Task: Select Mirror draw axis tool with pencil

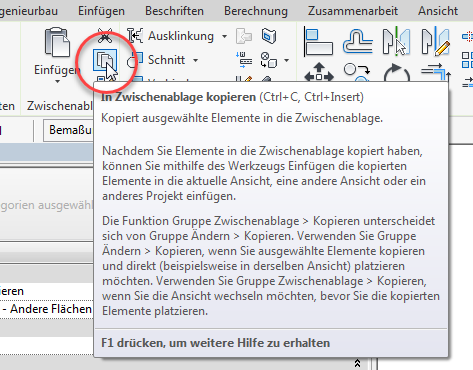Action: coord(436,41)
